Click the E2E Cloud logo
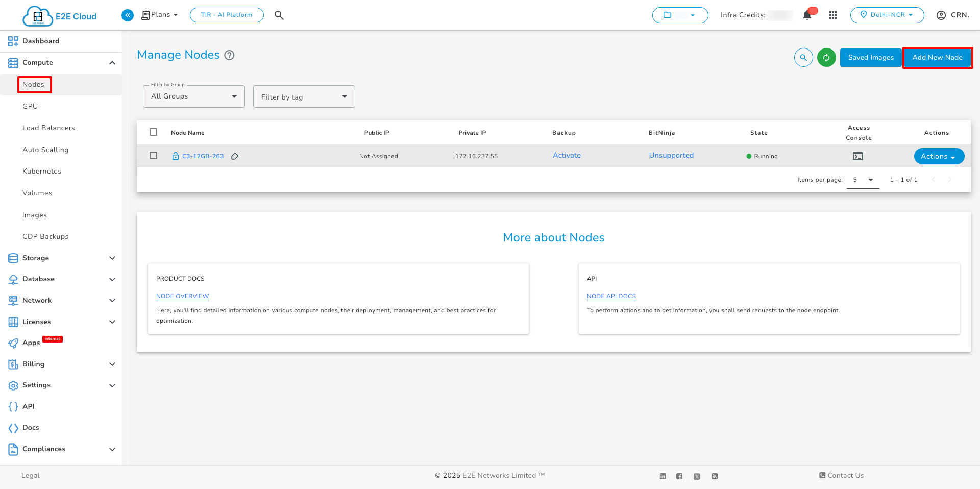 click(x=59, y=15)
